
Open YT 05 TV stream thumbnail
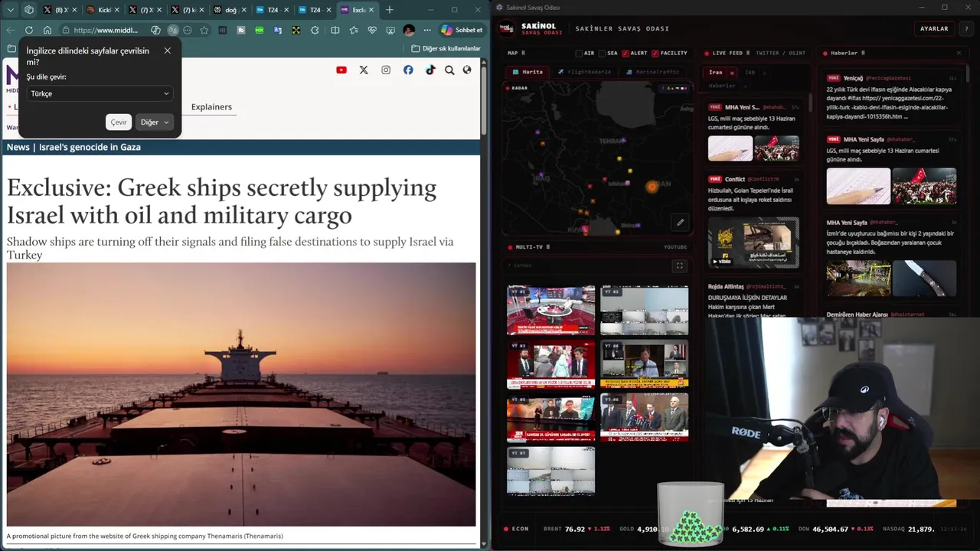[x=550, y=418]
